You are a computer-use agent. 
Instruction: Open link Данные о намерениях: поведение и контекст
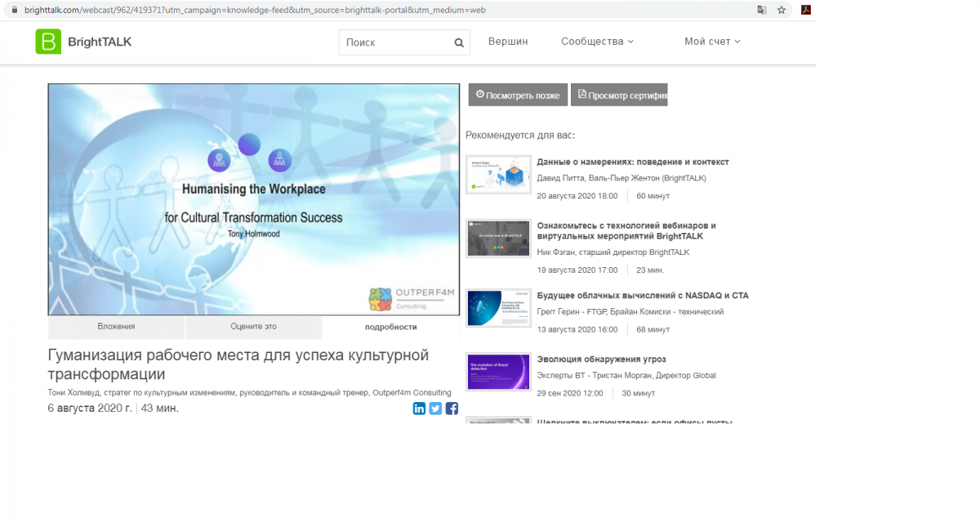pos(632,162)
